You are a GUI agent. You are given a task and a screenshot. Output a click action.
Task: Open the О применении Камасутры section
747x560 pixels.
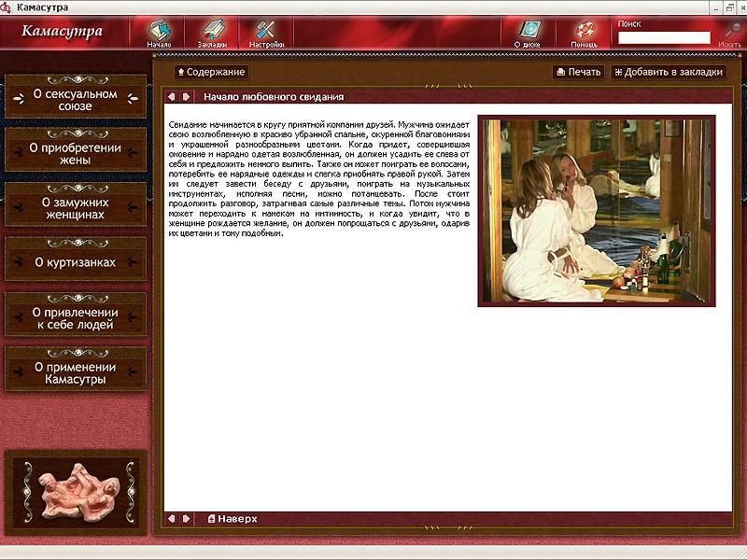coord(76,372)
